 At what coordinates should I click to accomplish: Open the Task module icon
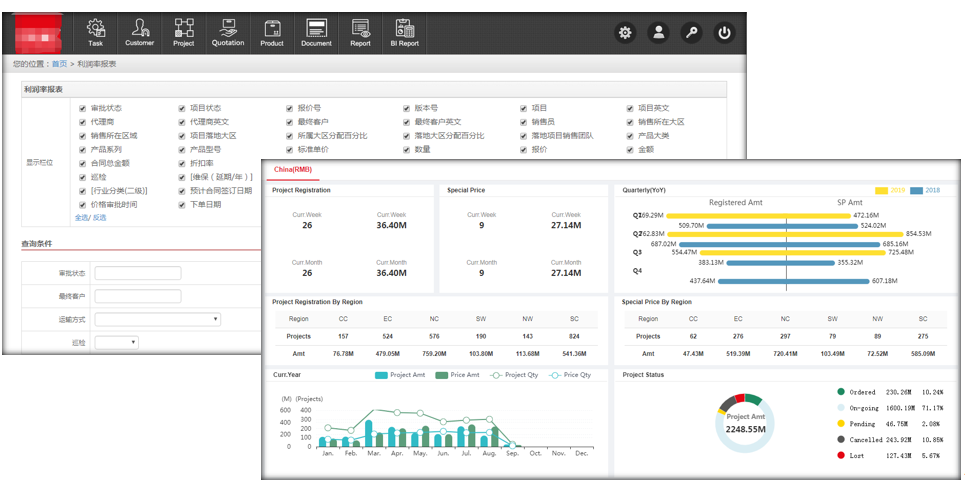tap(95, 33)
